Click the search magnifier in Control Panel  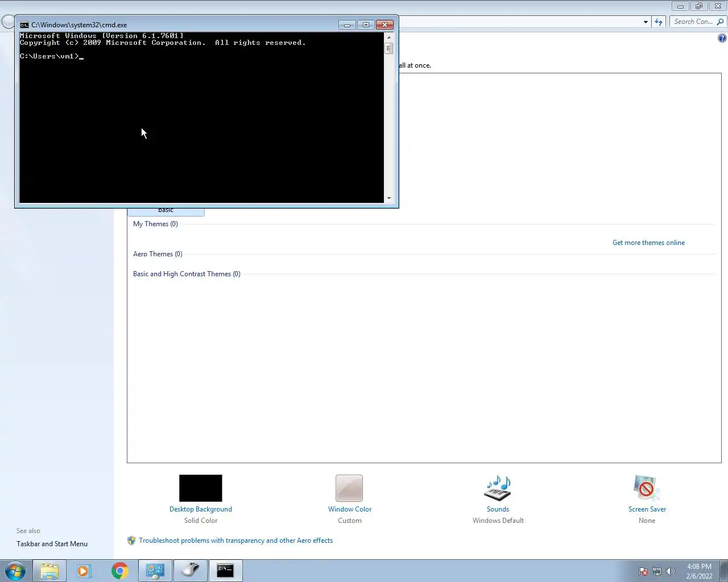point(720,22)
